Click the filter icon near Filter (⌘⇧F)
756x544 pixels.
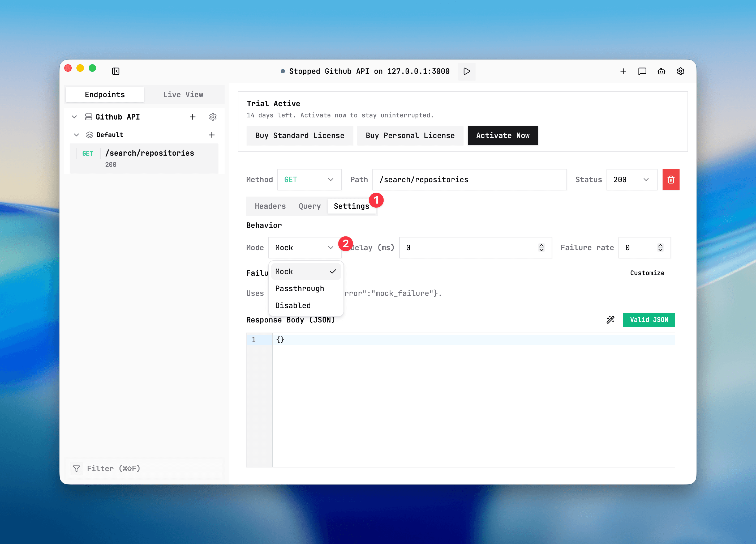coord(77,468)
